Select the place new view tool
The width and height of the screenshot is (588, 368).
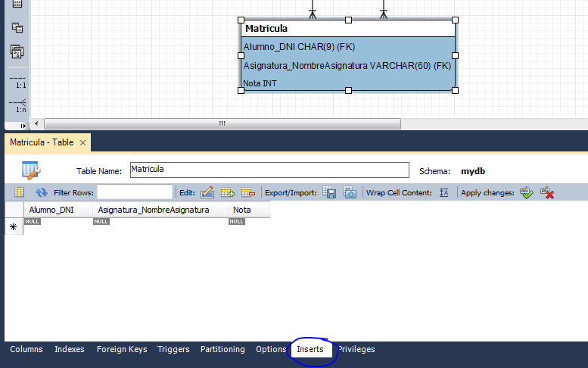17,28
